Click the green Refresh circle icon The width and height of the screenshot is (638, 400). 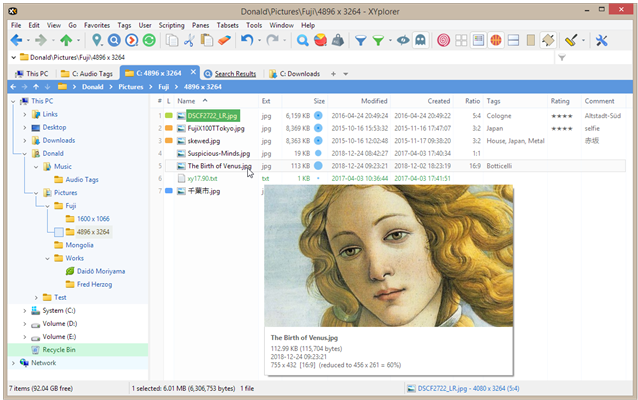click(x=149, y=40)
